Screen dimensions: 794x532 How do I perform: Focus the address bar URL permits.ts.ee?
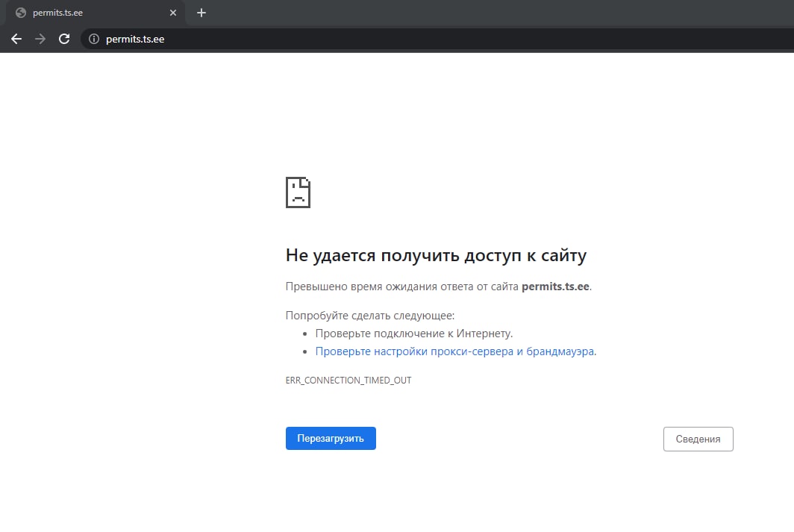click(135, 40)
